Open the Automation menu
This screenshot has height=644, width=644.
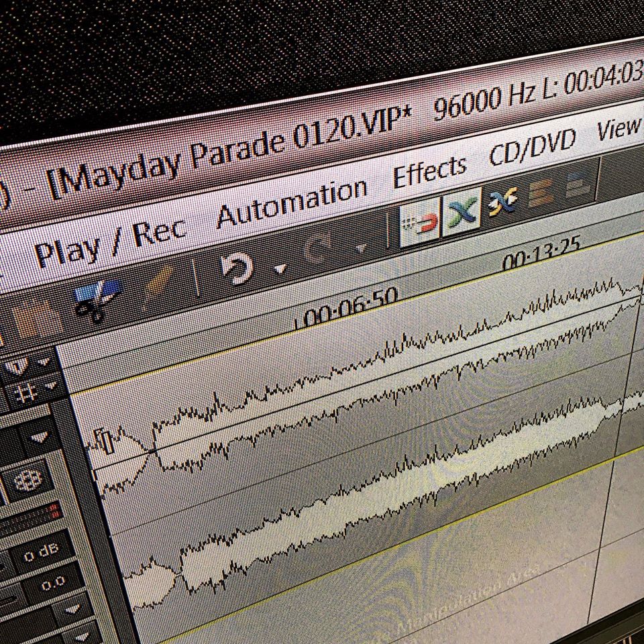pyautogui.click(x=292, y=202)
